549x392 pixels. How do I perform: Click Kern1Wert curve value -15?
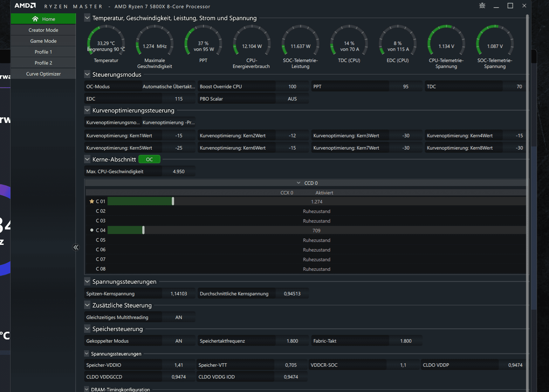(179, 136)
